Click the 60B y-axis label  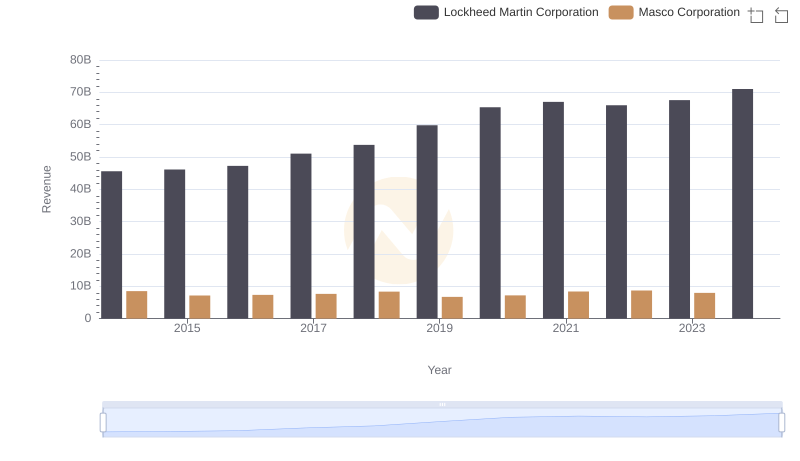[x=81, y=124]
